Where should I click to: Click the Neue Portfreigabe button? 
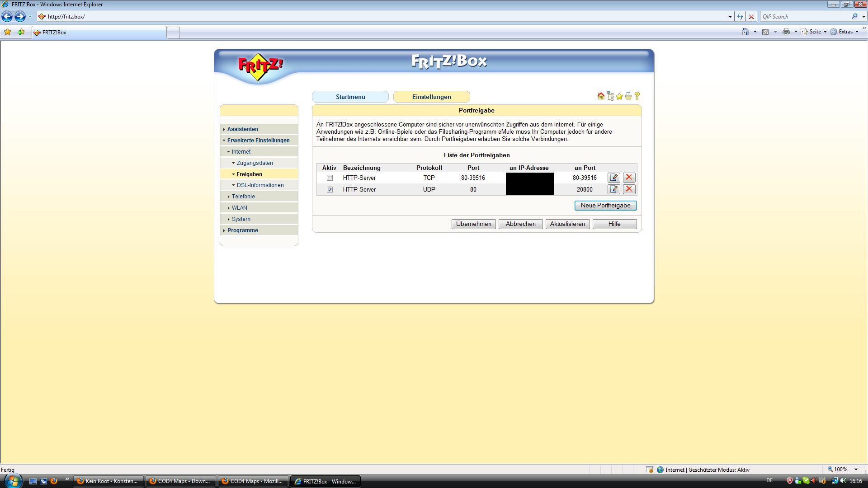[x=605, y=206]
